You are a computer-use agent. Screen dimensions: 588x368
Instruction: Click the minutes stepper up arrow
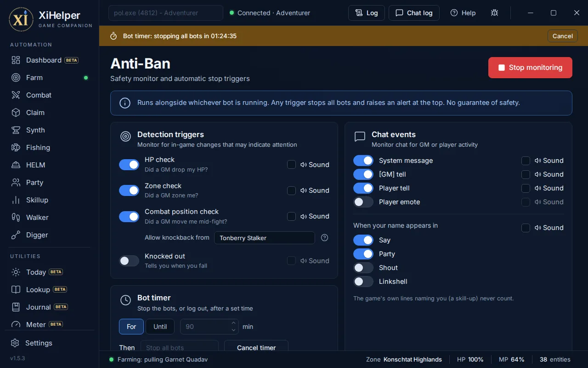233,323
